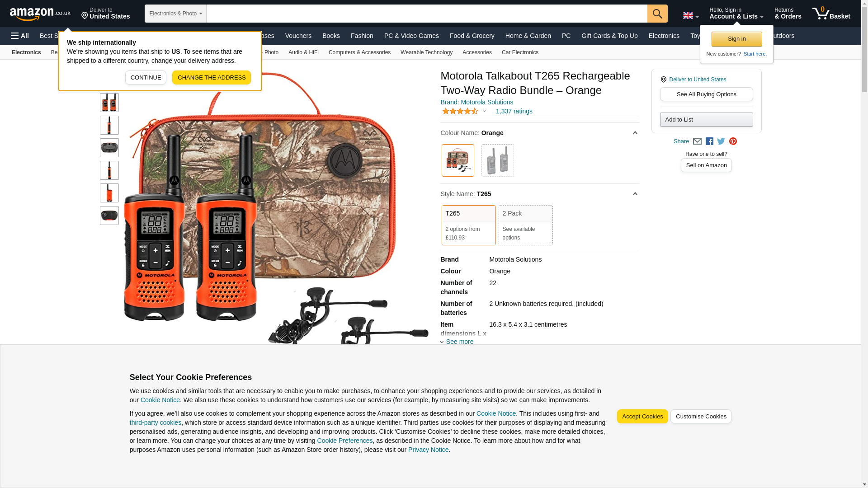
Task: Open the Amazon.co.uk home logo
Action: (x=40, y=14)
